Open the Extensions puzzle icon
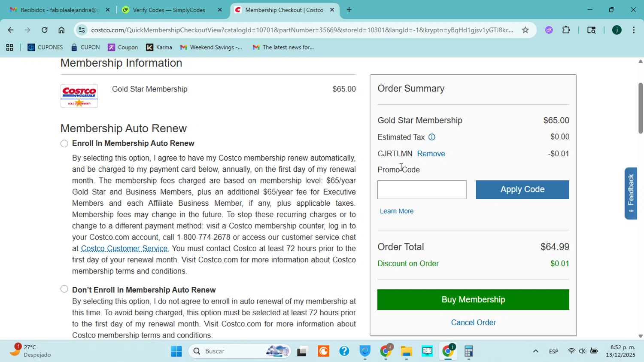The width and height of the screenshot is (644, 362). click(x=566, y=30)
